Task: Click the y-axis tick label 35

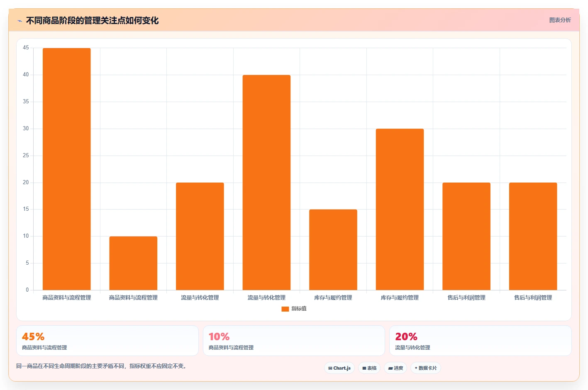Action: pyautogui.click(x=26, y=102)
